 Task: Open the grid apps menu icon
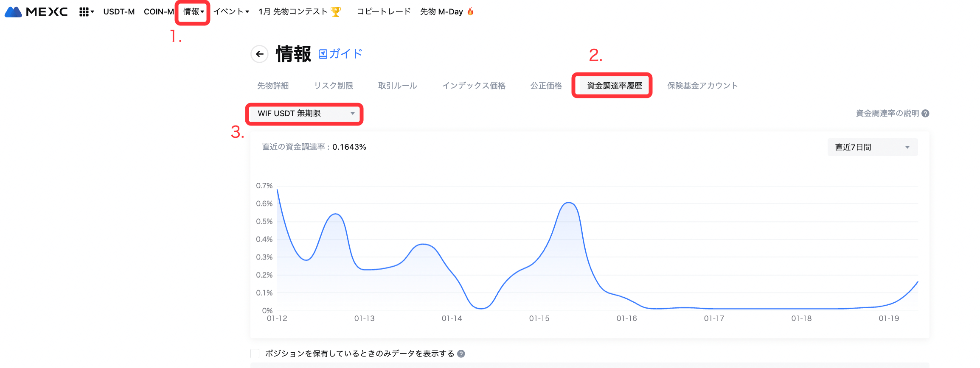coord(84,12)
